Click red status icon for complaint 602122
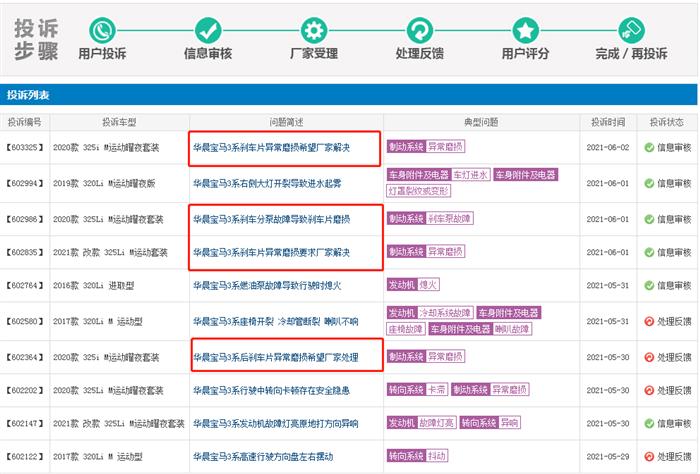This screenshot has height=474, width=700. click(x=649, y=456)
